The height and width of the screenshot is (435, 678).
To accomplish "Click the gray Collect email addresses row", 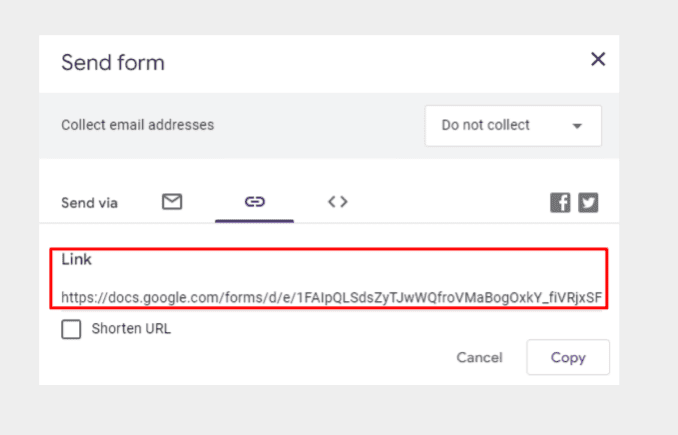I will (329, 126).
